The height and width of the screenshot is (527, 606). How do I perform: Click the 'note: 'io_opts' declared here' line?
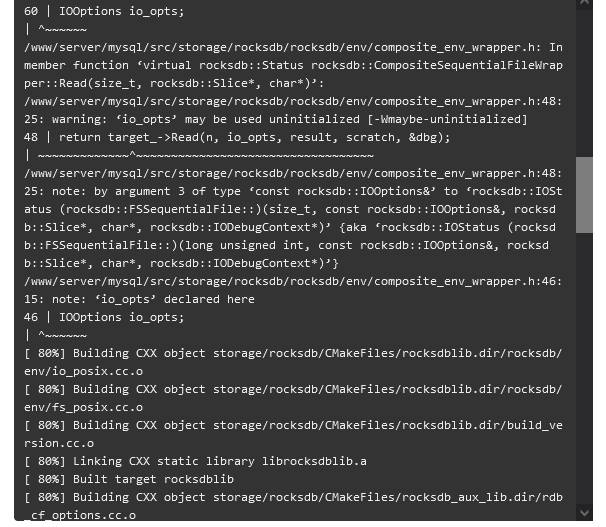[139, 299]
